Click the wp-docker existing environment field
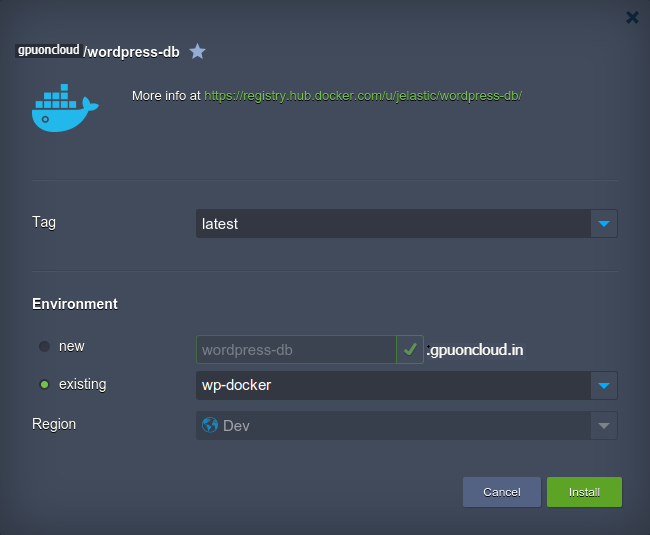650x535 pixels. [x=392, y=386]
